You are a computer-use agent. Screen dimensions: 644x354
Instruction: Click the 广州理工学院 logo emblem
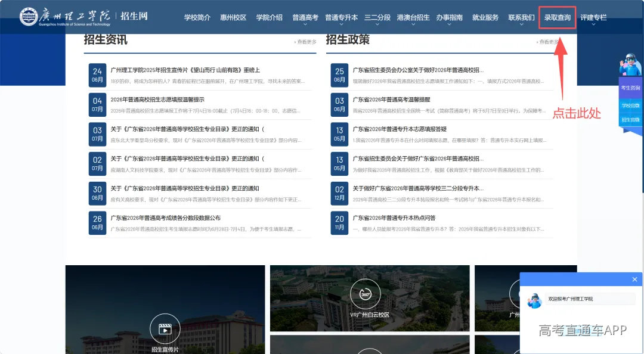tap(29, 17)
